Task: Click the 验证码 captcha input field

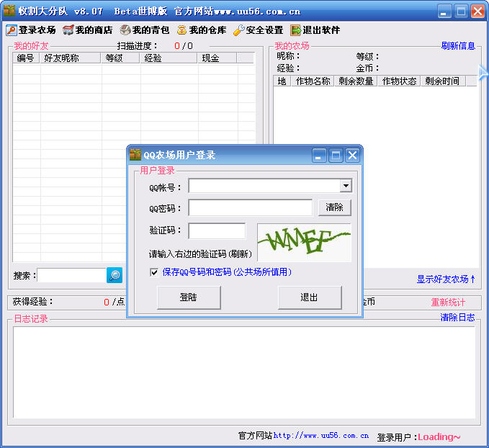Action: click(x=217, y=231)
